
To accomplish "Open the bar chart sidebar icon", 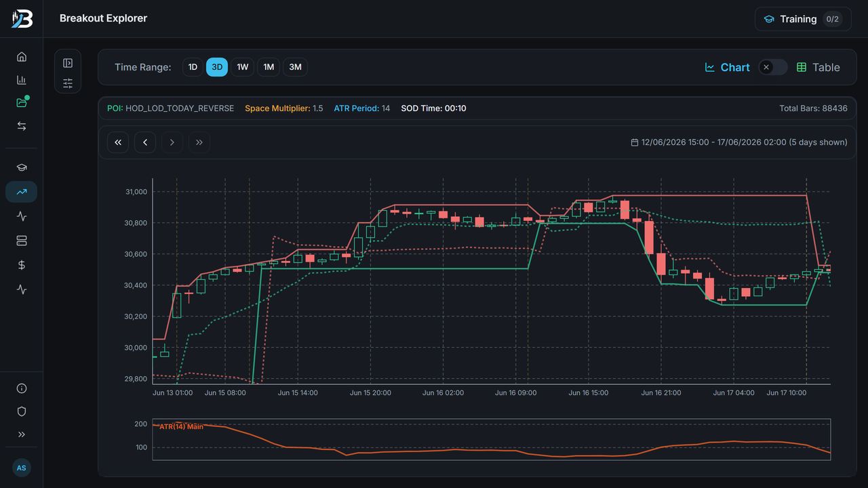I will 22,80.
